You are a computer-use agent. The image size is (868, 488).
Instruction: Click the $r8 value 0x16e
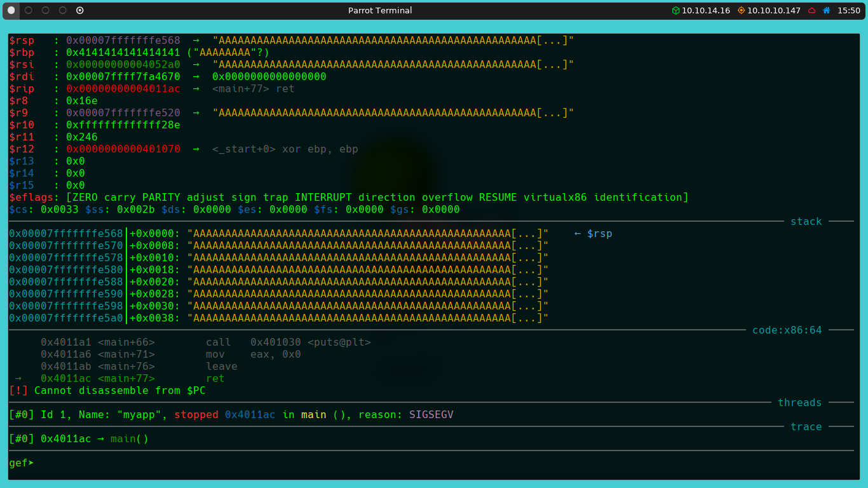coord(82,101)
